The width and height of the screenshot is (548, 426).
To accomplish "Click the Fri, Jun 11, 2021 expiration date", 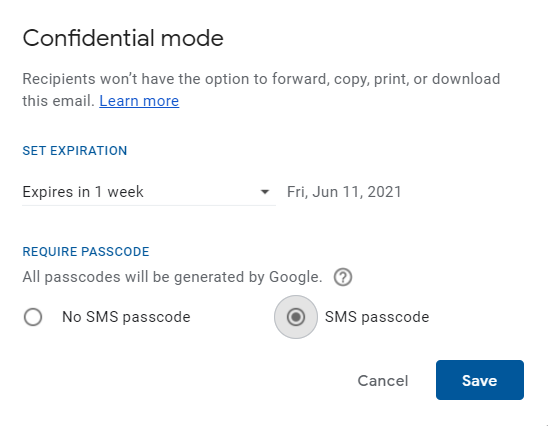I will coord(344,192).
